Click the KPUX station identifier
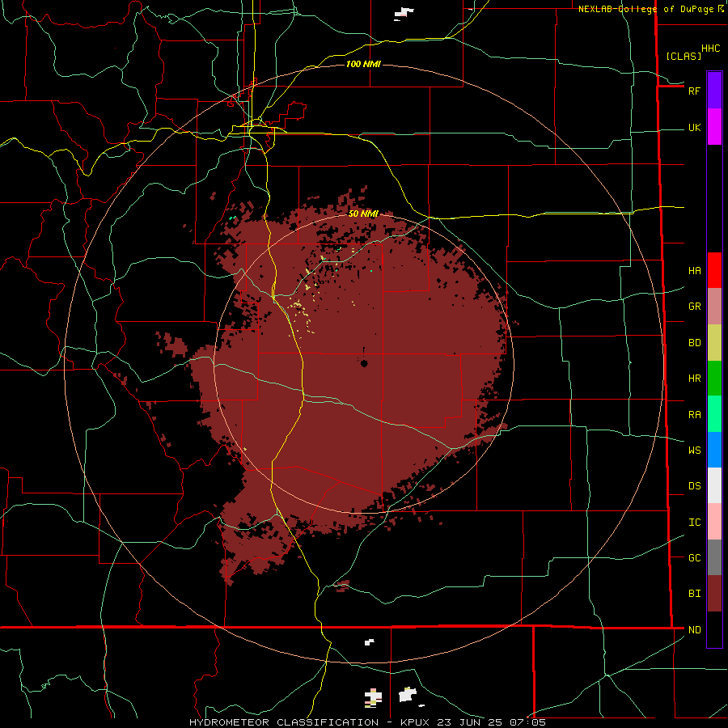The width and height of the screenshot is (728, 728). pos(417,722)
